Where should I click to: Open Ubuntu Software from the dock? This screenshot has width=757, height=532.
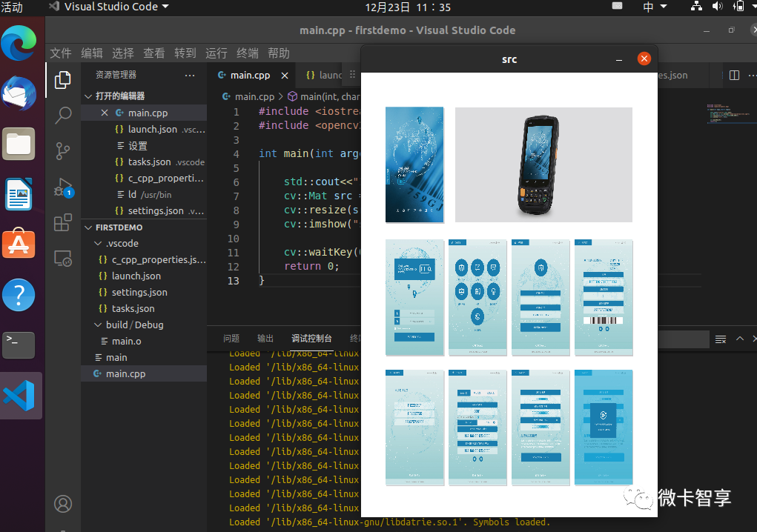click(x=19, y=244)
